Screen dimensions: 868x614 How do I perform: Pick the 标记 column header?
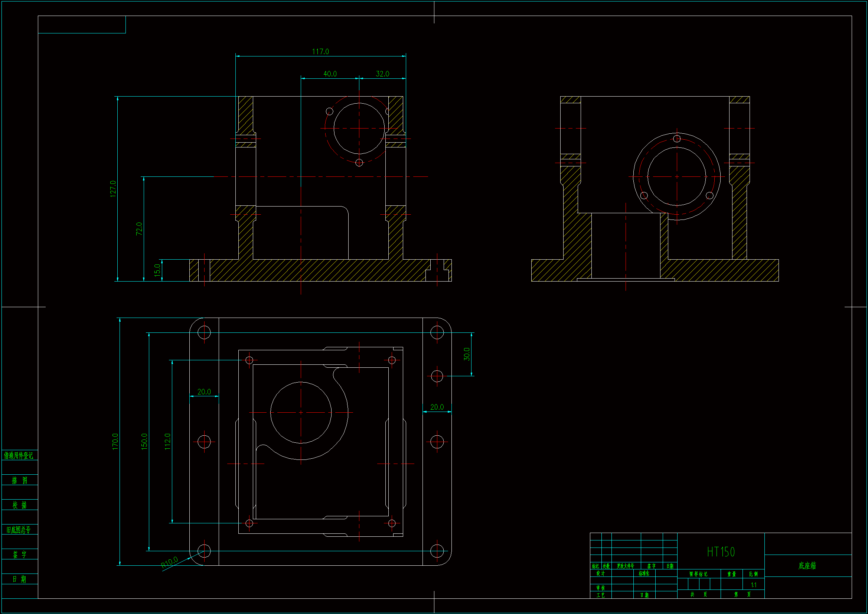pos(595,566)
